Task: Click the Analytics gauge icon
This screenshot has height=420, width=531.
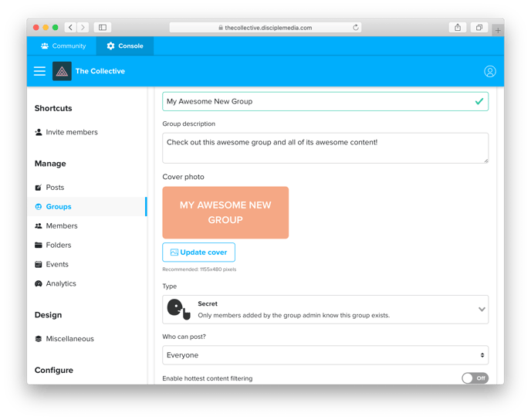Action: (39, 283)
